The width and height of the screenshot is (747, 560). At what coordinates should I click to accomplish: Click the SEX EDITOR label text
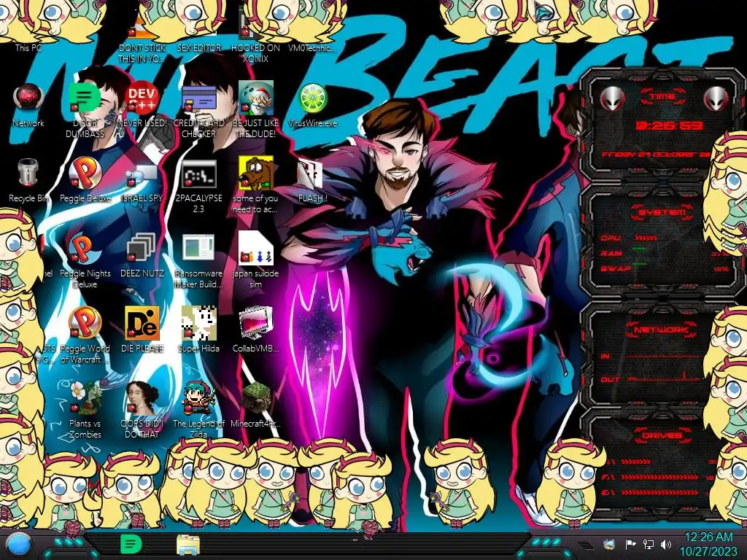(x=199, y=48)
